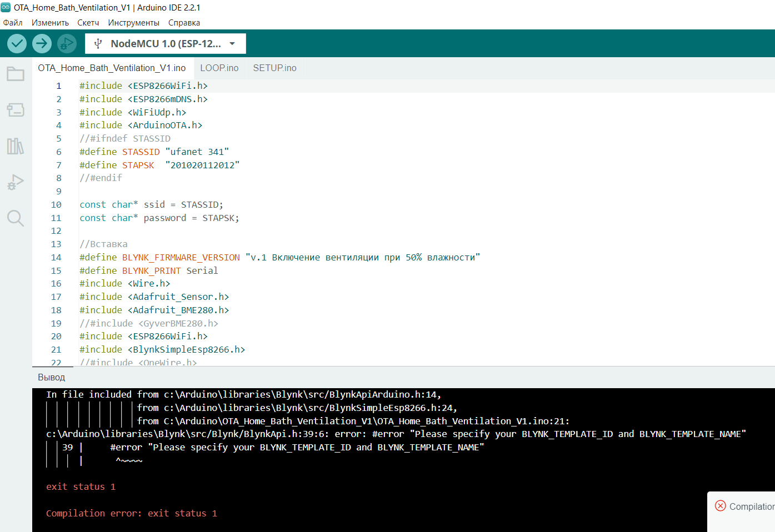Click the const char* password line
The image size is (775, 532).
point(159,218)
